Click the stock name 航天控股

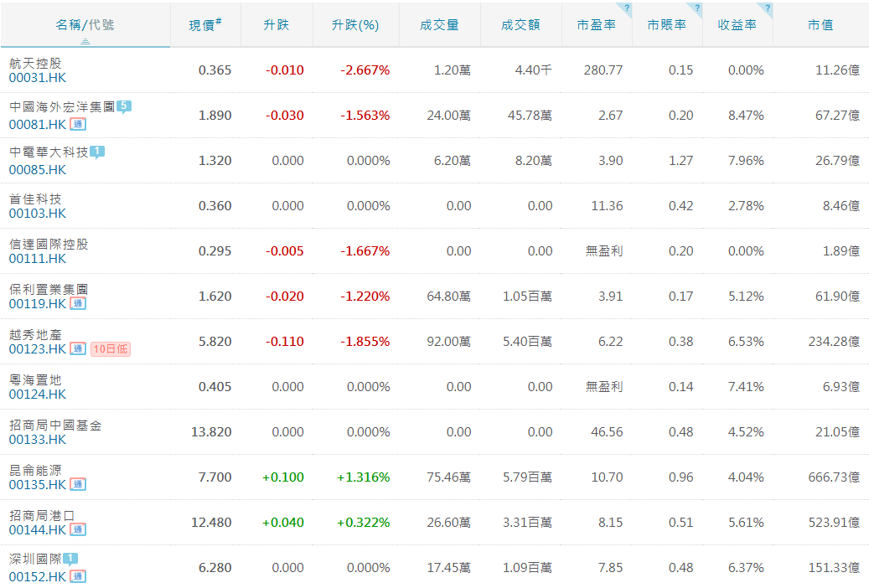point(35,63)
